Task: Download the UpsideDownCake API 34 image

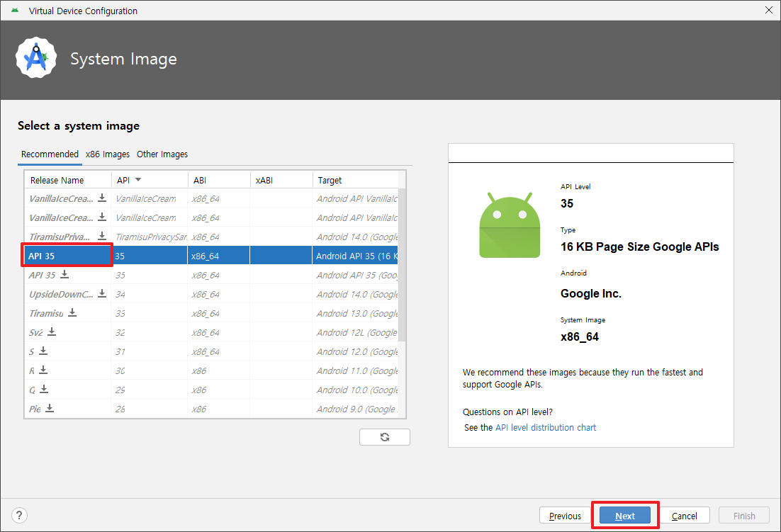Action: coord(102,293)
